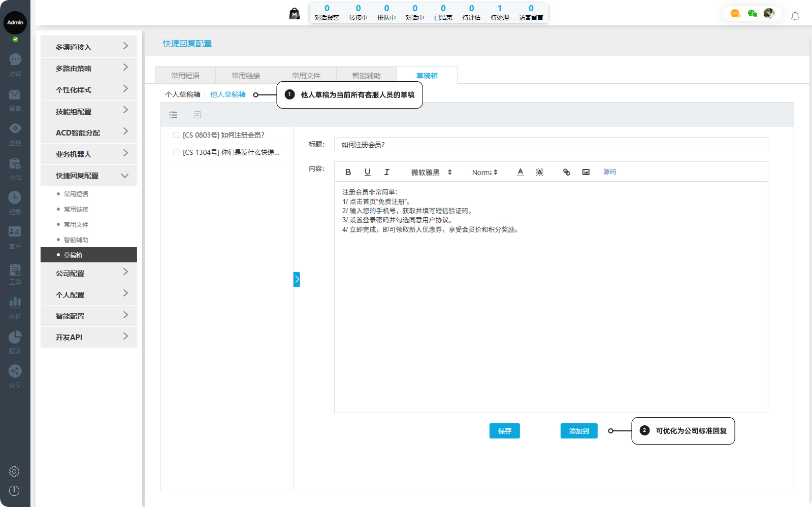Screen dimensions: 812x507
Task: Expand the 多渠道接入 menu section
Action: pos(89,47)
